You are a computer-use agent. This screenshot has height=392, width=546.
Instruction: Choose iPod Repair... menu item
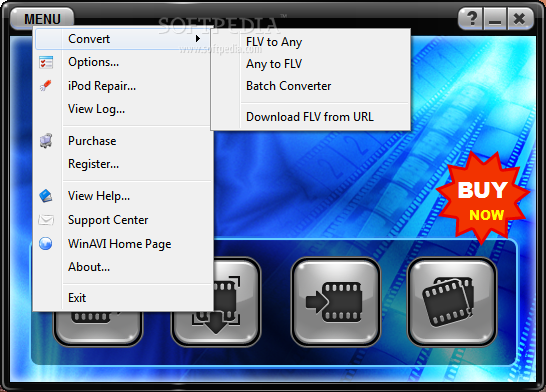click(x=123, y=86)
